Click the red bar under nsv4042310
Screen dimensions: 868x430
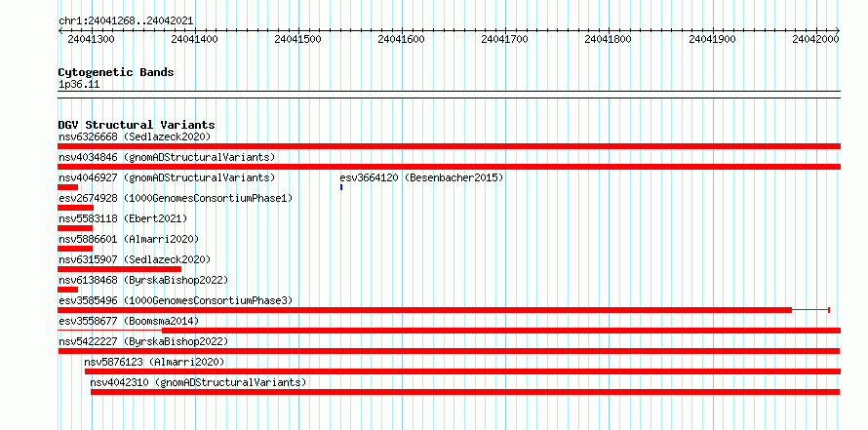(465, 392)
